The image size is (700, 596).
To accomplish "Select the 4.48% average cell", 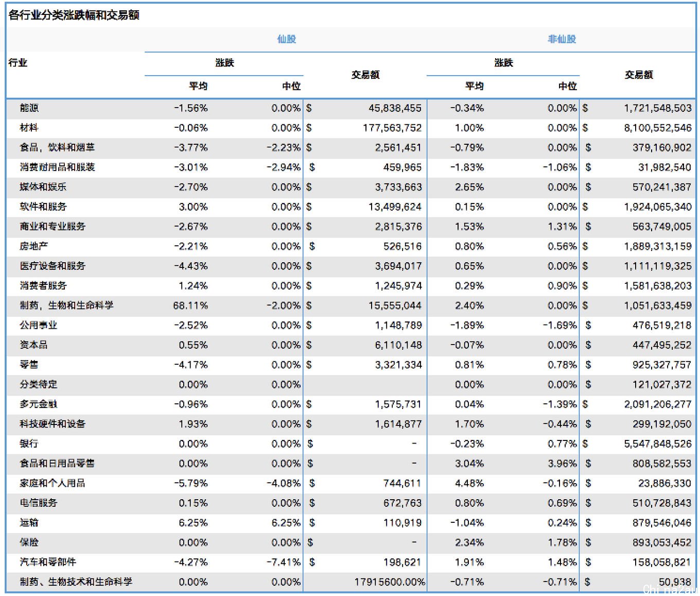I will coord(469,483).
